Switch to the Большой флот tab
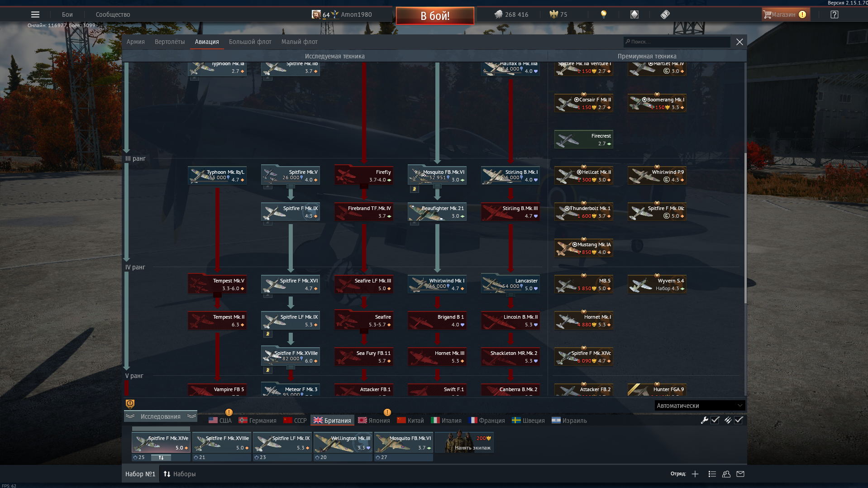868x488 pixels. tap(250, 42)
